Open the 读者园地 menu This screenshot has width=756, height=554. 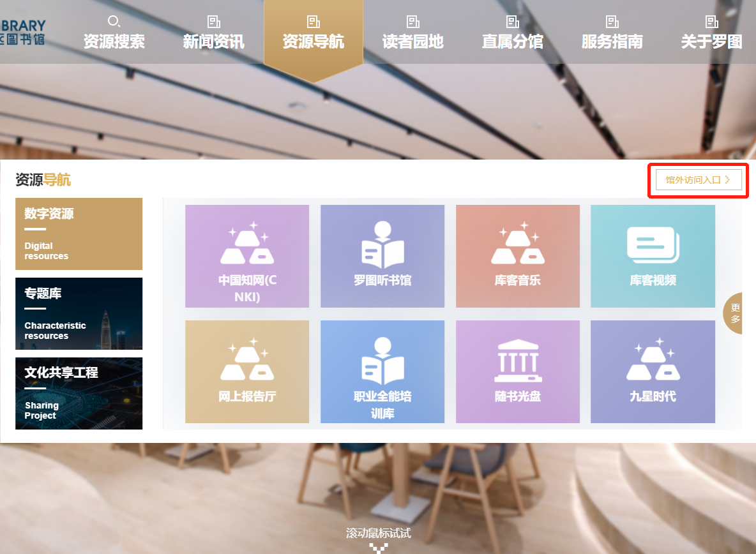412,33
